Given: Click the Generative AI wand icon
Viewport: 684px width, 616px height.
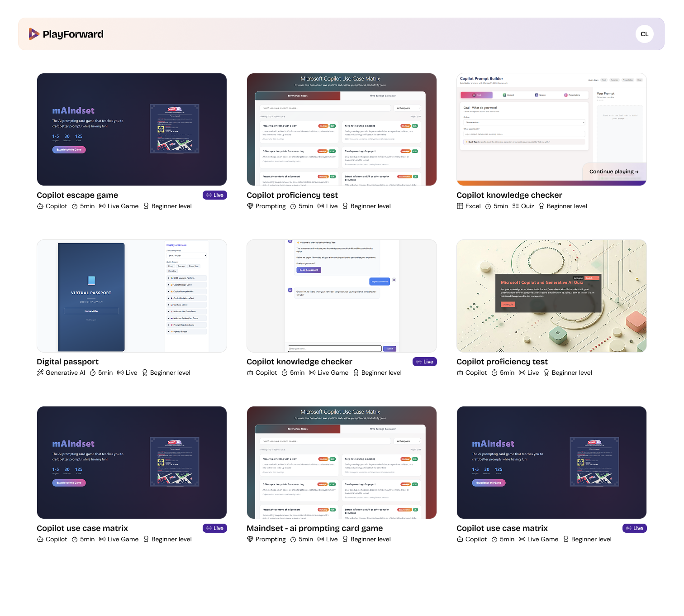Looking at the screenshot, I should (x=40, y=372).
